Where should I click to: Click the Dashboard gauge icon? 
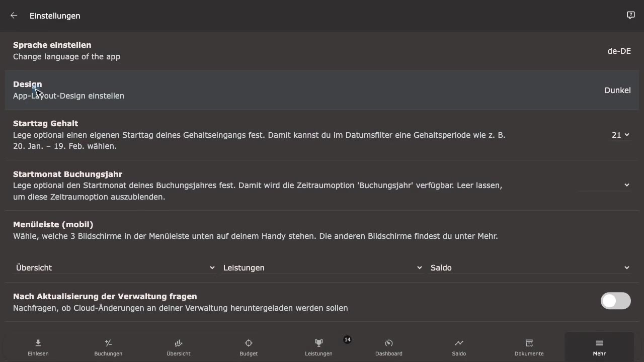[x=389, y=343]
